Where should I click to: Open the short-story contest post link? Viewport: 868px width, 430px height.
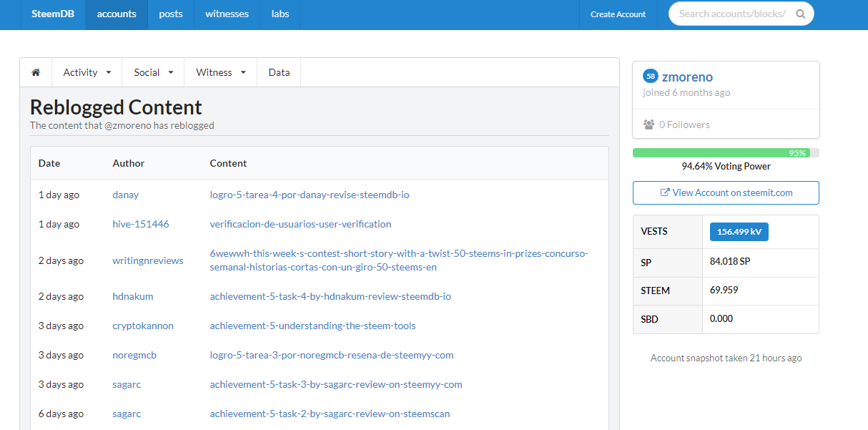point(399,260)
